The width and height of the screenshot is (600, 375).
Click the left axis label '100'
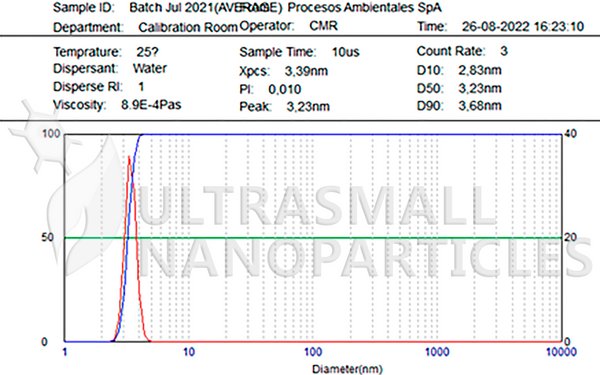[51, 134]
